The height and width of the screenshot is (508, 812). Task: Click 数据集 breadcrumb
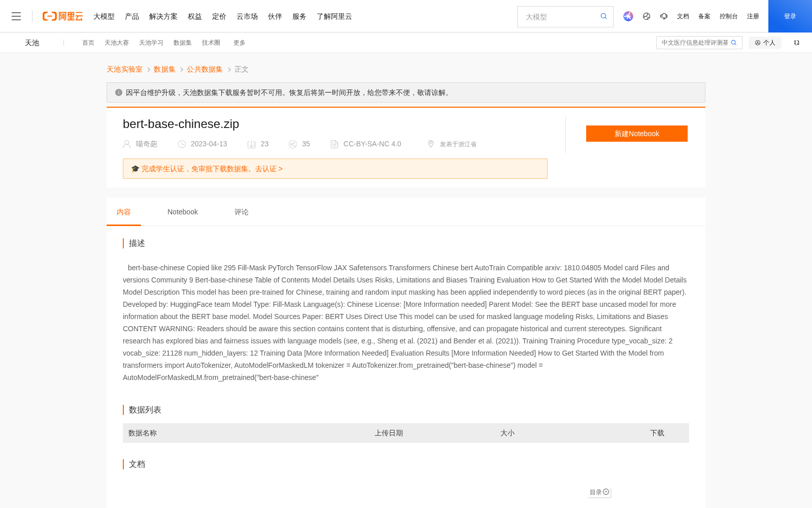coord(164,69)
